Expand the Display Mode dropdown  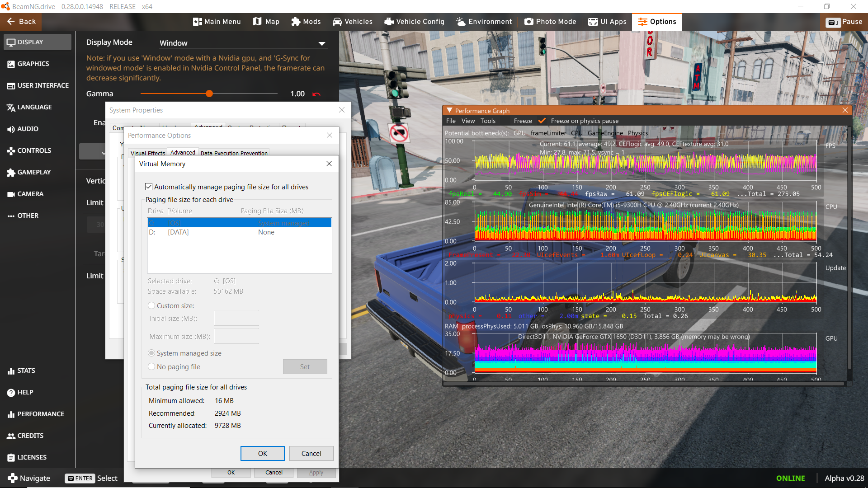click(242, 43)
